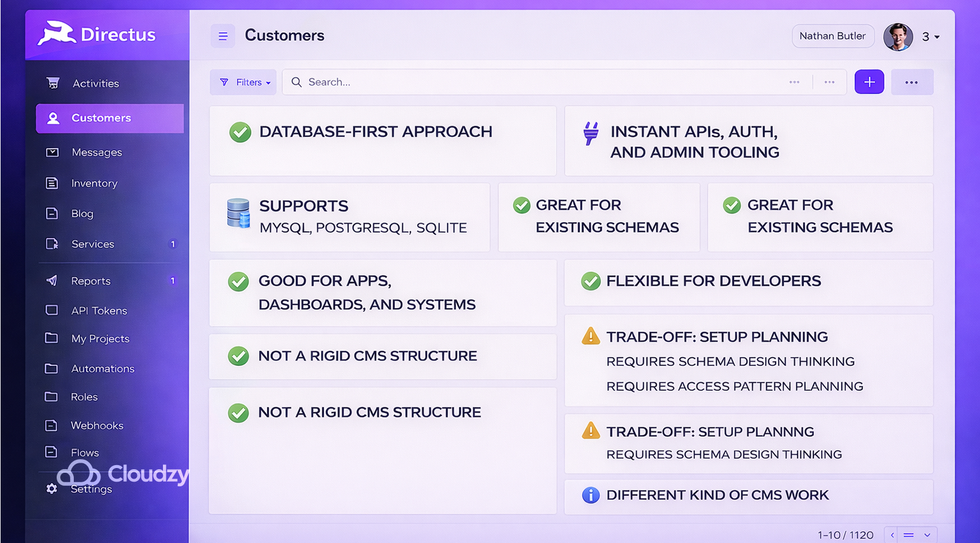Select the Activities icon in the sidebar
The width and height of the screenshot is (980, 543).
(53, 83)
